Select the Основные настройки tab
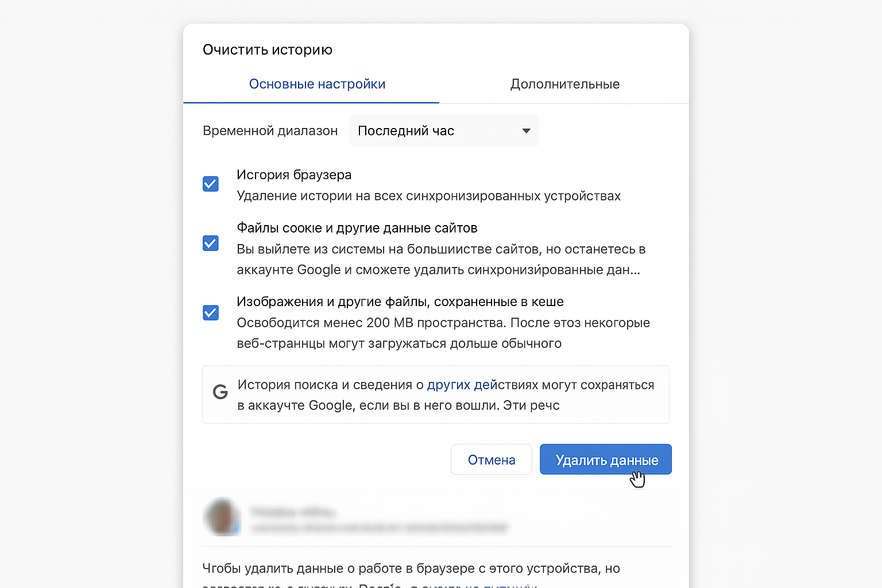 pyautogui.click(x=317, y=84)
